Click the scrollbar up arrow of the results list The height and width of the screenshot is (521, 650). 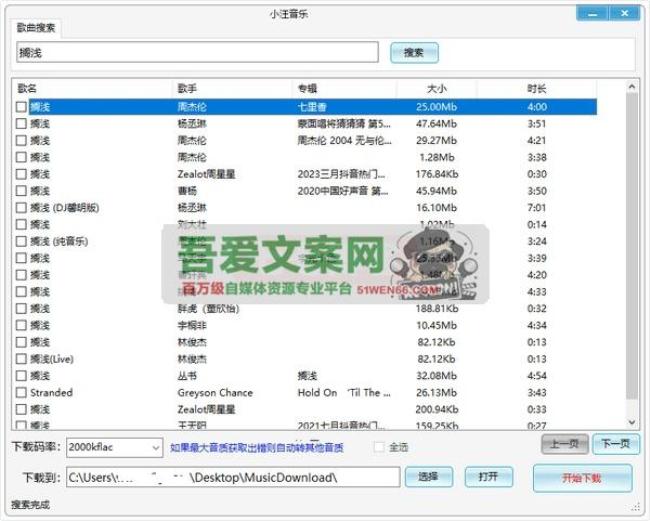click(x=632, y=87)
